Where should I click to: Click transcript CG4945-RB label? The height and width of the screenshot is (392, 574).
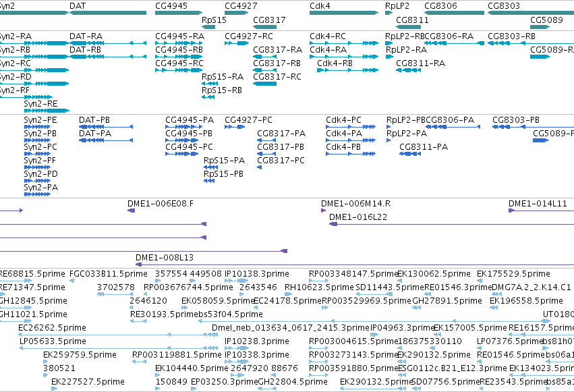[x=179, y=49]
